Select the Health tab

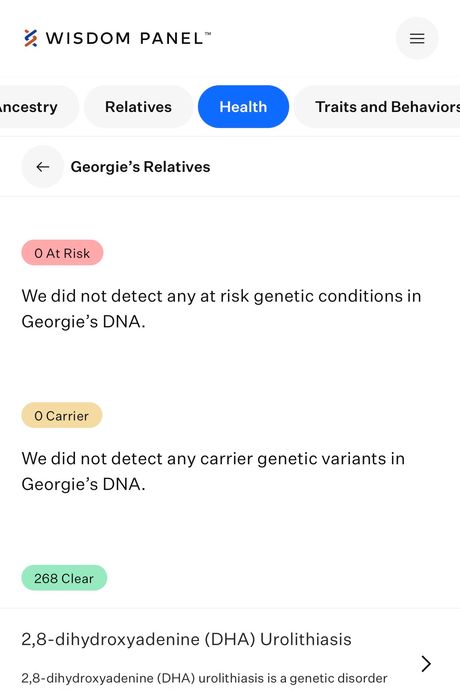[243, 106]
